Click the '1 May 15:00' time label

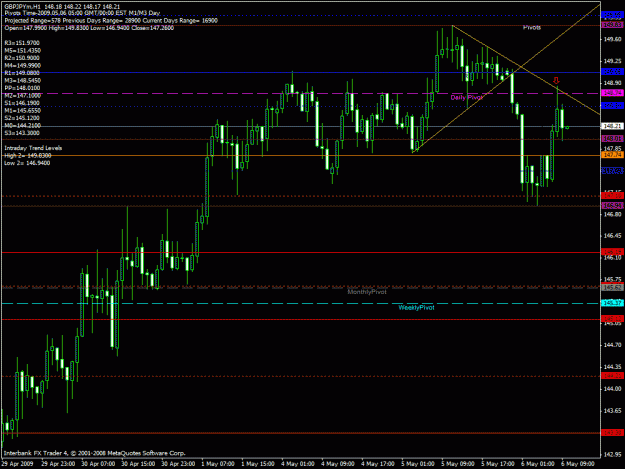[x=258, y=464]
